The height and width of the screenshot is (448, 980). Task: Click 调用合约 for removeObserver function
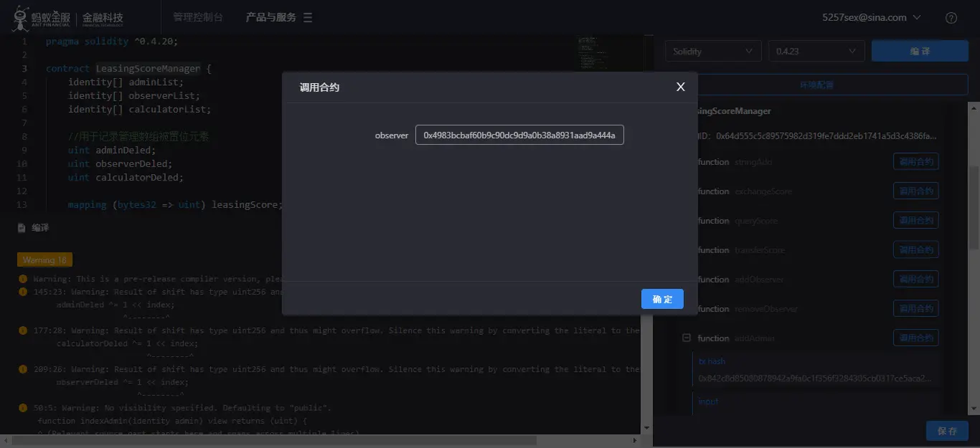click(916, 309)
